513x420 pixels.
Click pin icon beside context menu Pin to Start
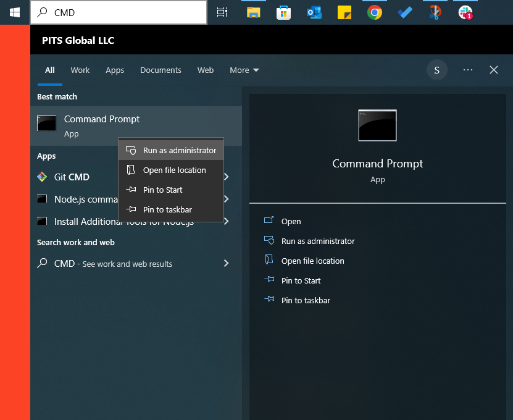coord(131,190)
